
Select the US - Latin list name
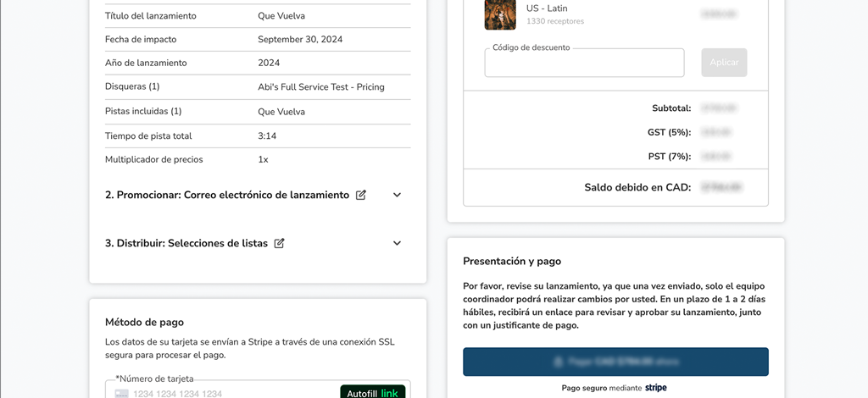tap(547, 8)
